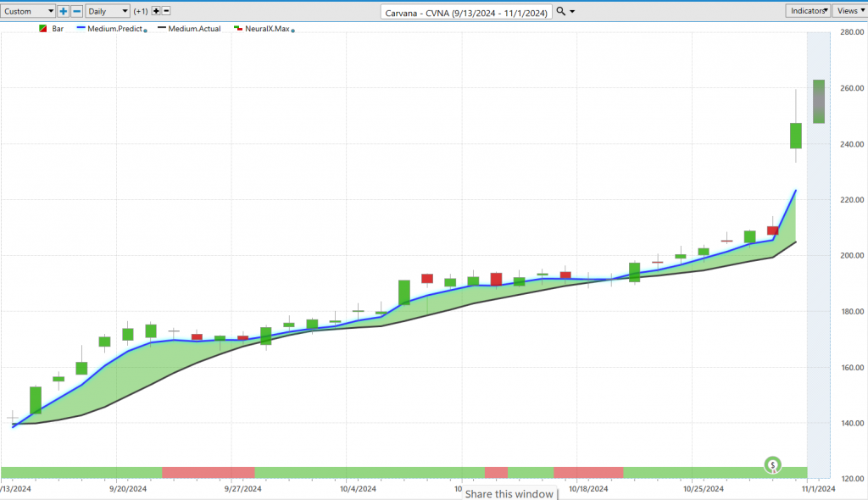Open the Daily interval dropdown

[108, 11]
